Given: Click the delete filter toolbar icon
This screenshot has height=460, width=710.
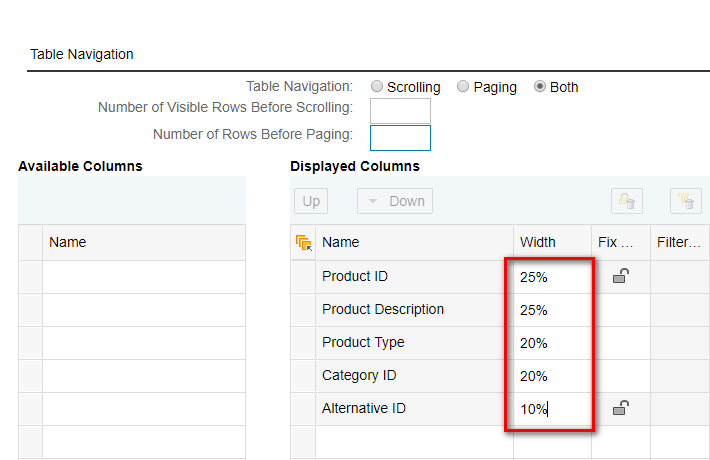Looking at the screenshot, I should (x=685, y=201).
